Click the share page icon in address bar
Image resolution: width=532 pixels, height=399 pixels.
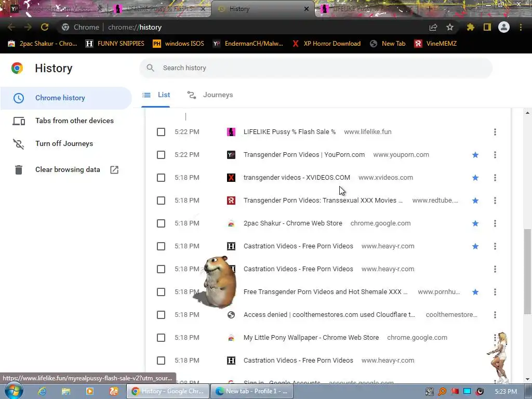coord(433,27)
